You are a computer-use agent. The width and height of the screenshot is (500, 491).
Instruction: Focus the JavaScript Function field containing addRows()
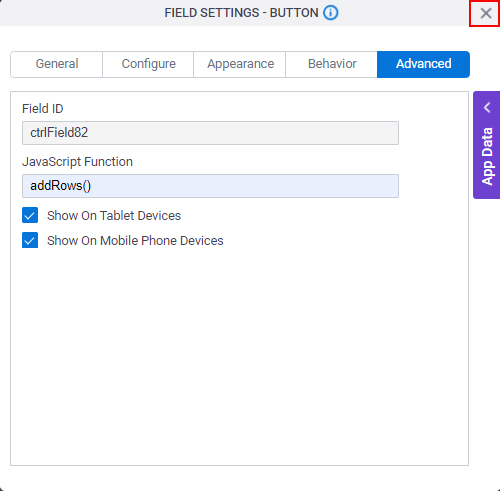[x=210, y=186]
